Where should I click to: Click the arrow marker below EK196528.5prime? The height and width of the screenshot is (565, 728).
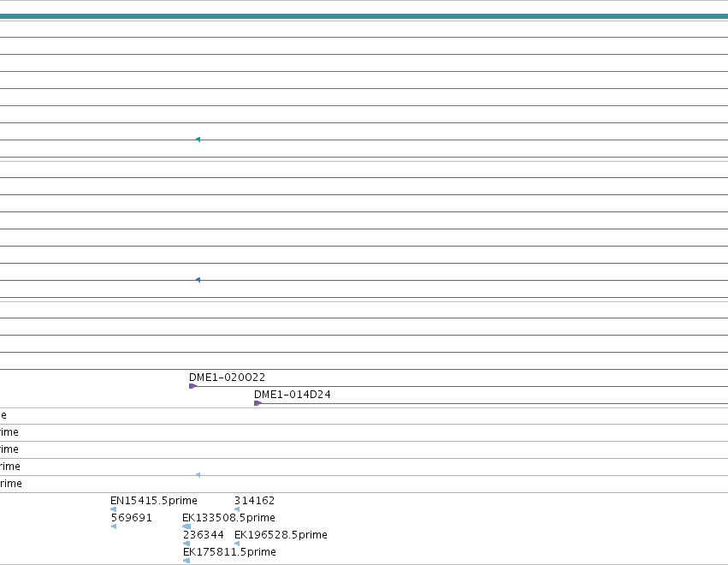[x=237, y=544]
